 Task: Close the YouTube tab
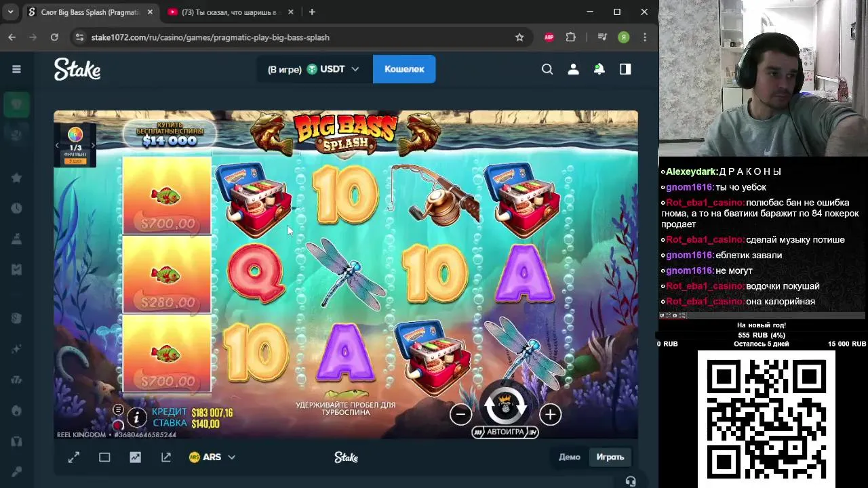290,12
